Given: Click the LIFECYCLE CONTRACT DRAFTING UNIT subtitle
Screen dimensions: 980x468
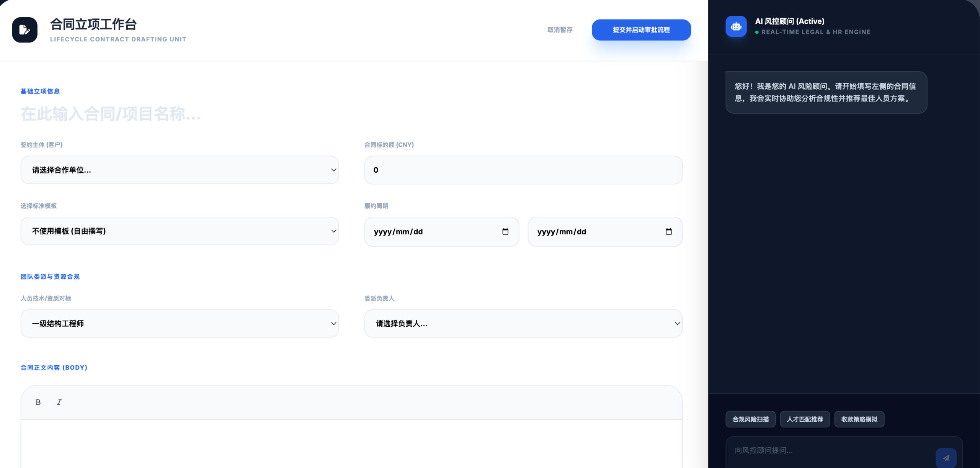Looking at the screenshot, I should (x=118, y=39).
